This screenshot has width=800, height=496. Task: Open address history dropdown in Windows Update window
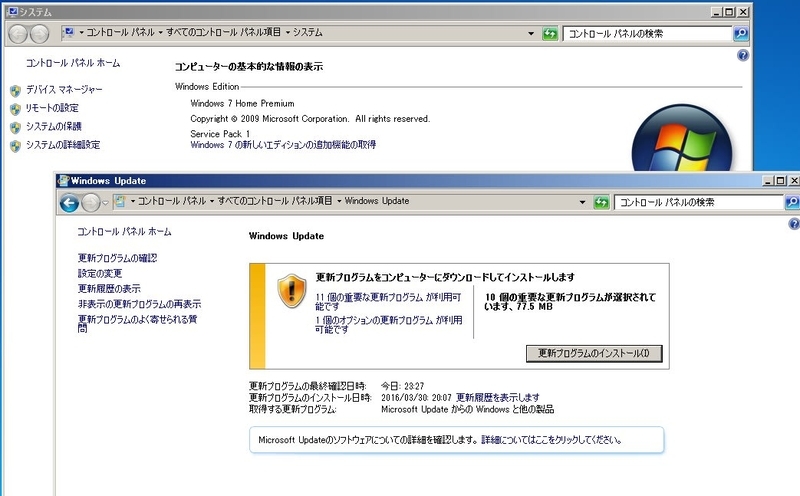(582, 202)
